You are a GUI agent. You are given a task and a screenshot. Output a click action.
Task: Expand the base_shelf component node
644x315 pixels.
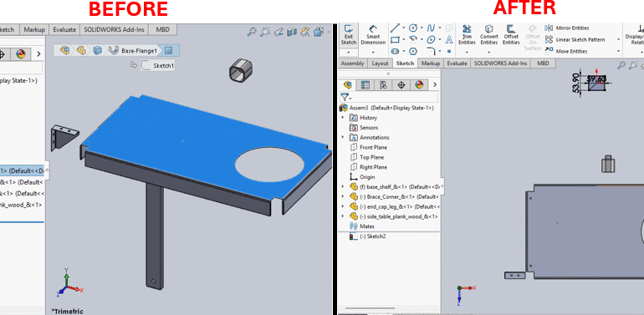(344, 186)
